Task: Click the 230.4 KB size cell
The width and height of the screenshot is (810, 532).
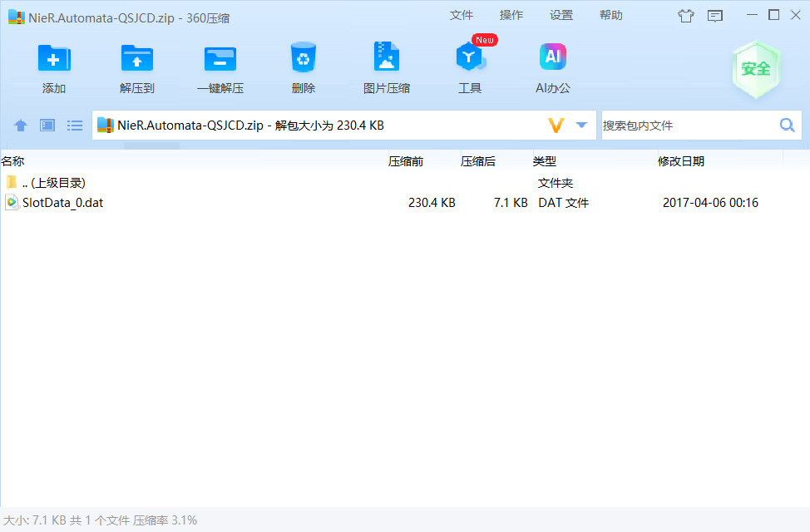Action: click(x=432, y=203)
